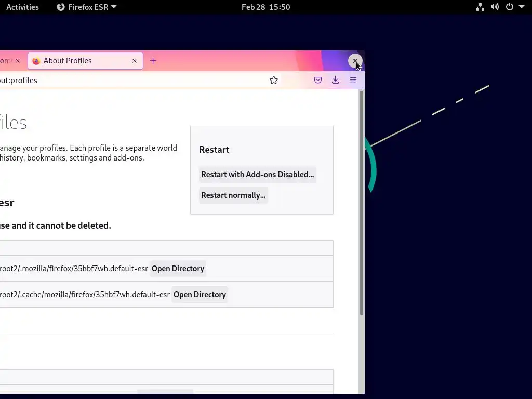Click the "cannot be deleted" notice text
Screen dimensions: 532x399
pyautogui.click(x=55, y=225)
